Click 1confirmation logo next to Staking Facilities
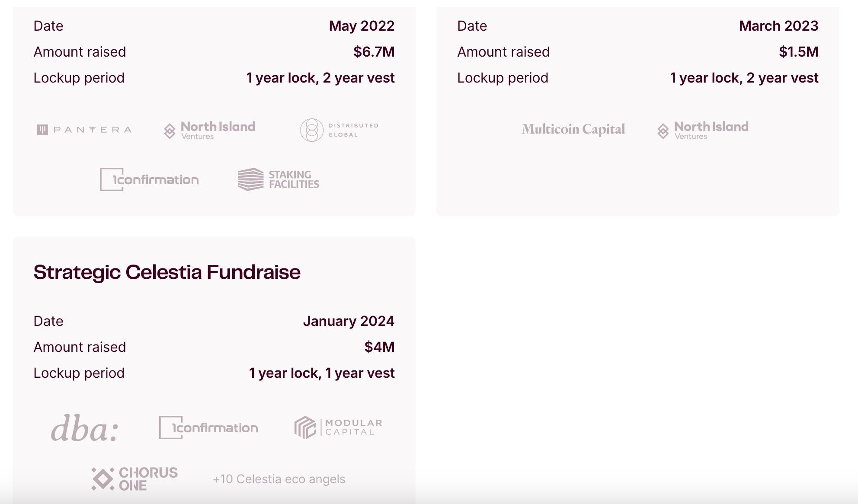Screen dimensions: 858x504 pos(149,179)
